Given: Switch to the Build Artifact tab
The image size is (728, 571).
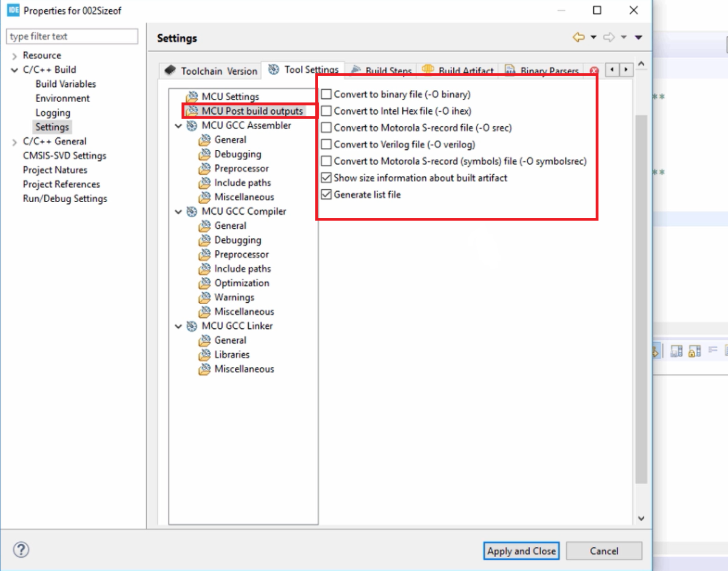Looking at the screenshot, I should point(458,70).
